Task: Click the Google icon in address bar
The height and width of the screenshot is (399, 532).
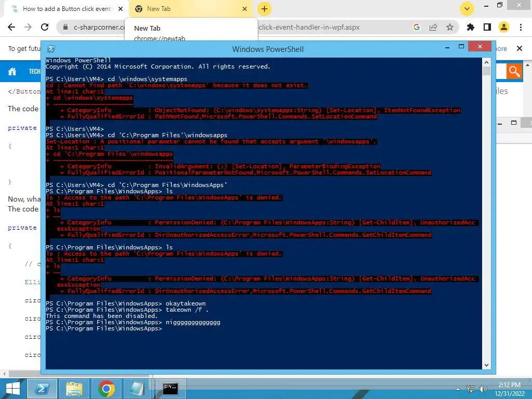Action: point(416,27)
